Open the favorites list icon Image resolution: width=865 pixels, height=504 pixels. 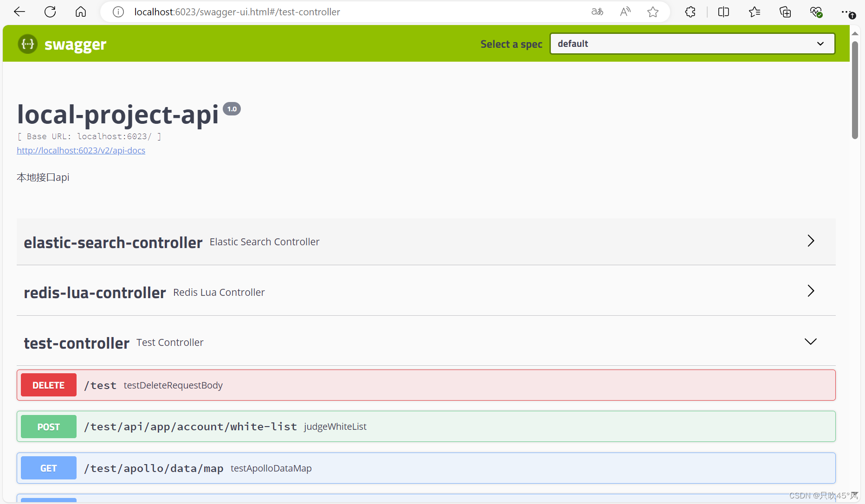[755, 12]
